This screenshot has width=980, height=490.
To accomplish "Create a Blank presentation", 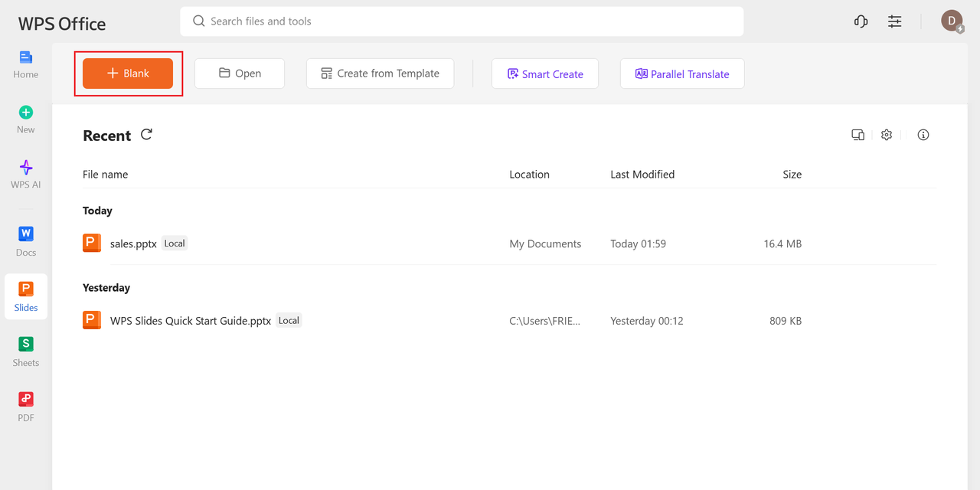I will (x=128, y=73).
